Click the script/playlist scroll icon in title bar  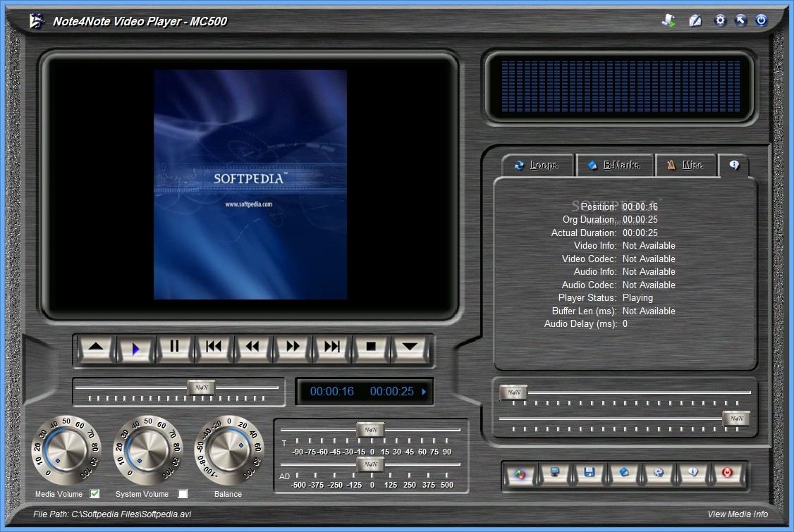(x=669, y=20)
